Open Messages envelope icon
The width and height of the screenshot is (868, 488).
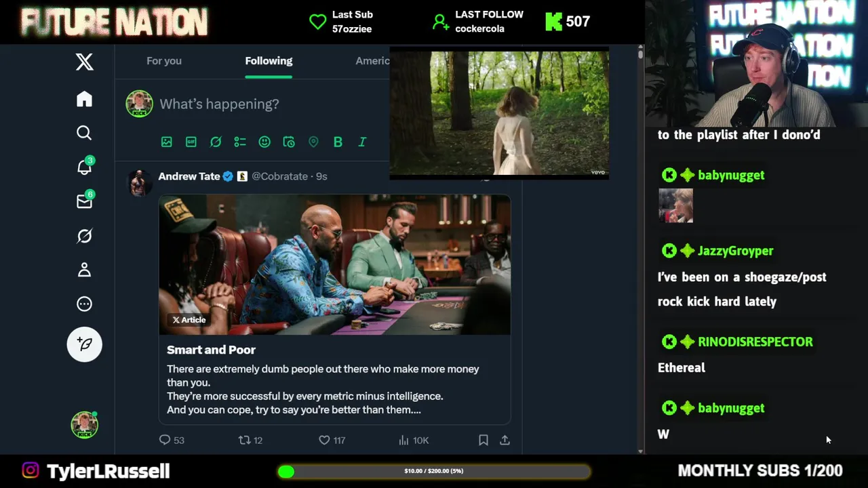click(84, 201)
